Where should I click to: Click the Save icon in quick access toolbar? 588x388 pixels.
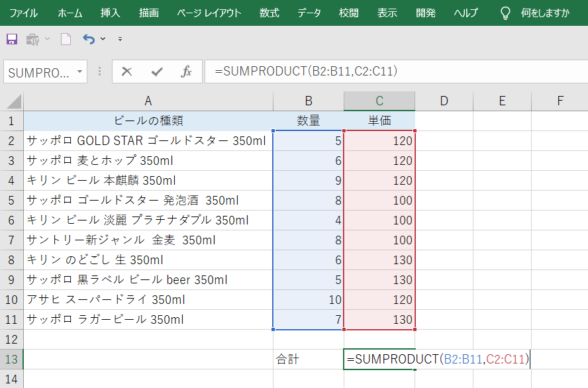coord(11,39)
